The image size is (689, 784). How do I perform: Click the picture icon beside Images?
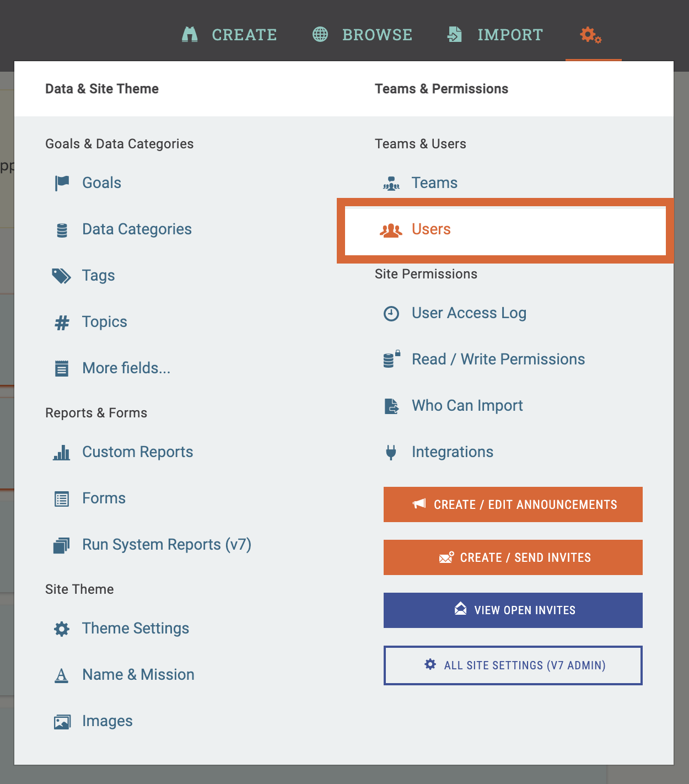pos(62,722)
